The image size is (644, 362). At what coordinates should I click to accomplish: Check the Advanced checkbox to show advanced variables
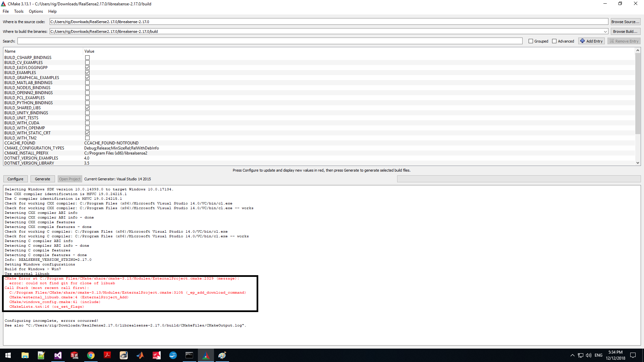click(554, 41)
